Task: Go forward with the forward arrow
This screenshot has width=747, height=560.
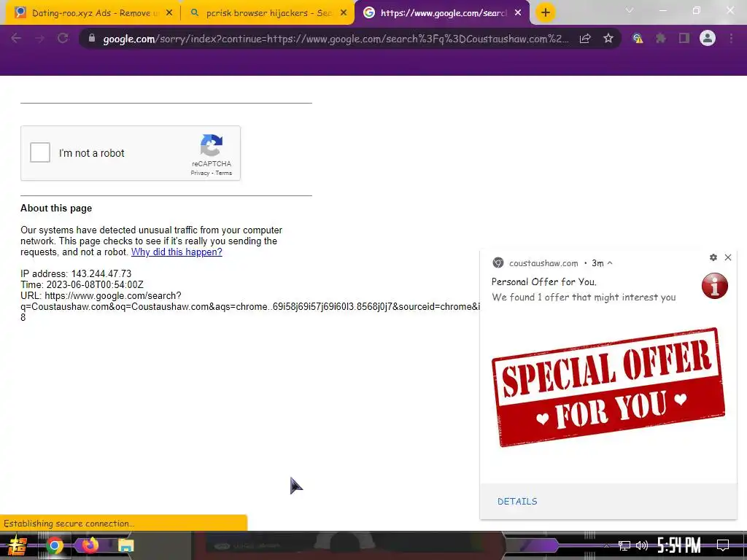Action: [x=39, y=39]
